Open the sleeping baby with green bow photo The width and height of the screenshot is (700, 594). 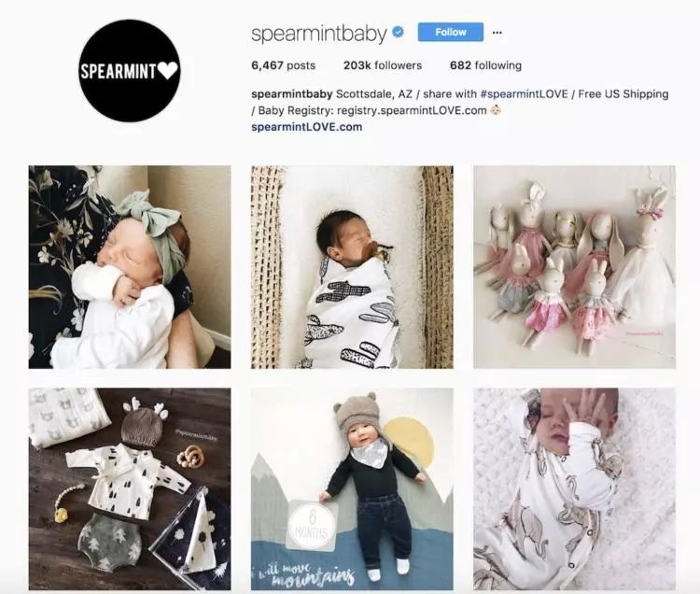tap(130, 267)
